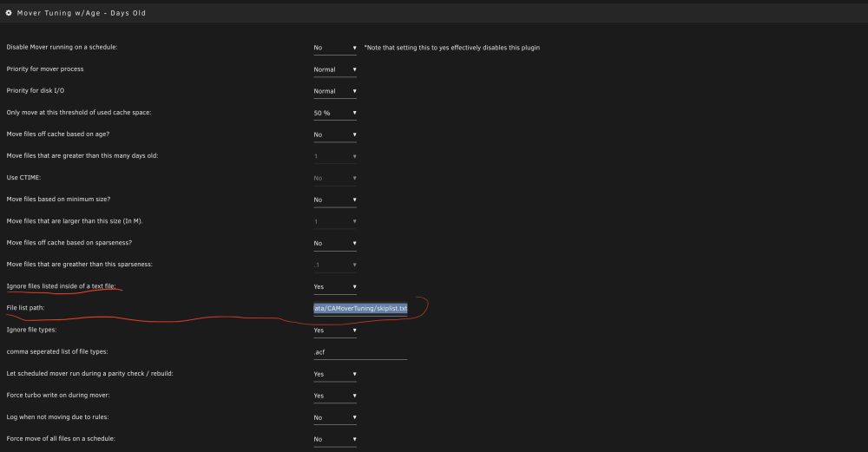Toggle Ignore files listed inside text file dropdown
This screenshot has width=868, height=452.
click(335, 286)
